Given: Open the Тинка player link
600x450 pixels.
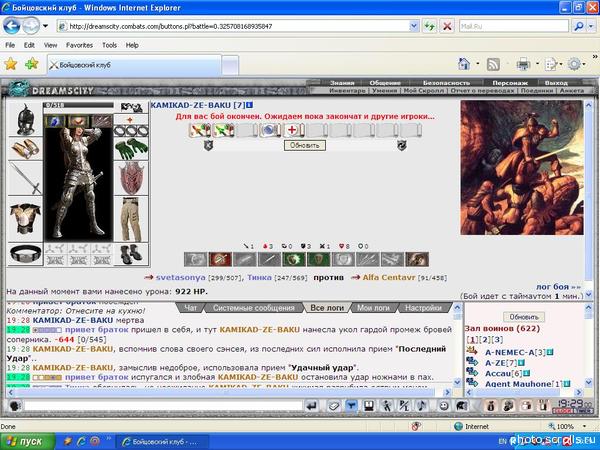Looking at the screenshot, I should pos(259,278).
